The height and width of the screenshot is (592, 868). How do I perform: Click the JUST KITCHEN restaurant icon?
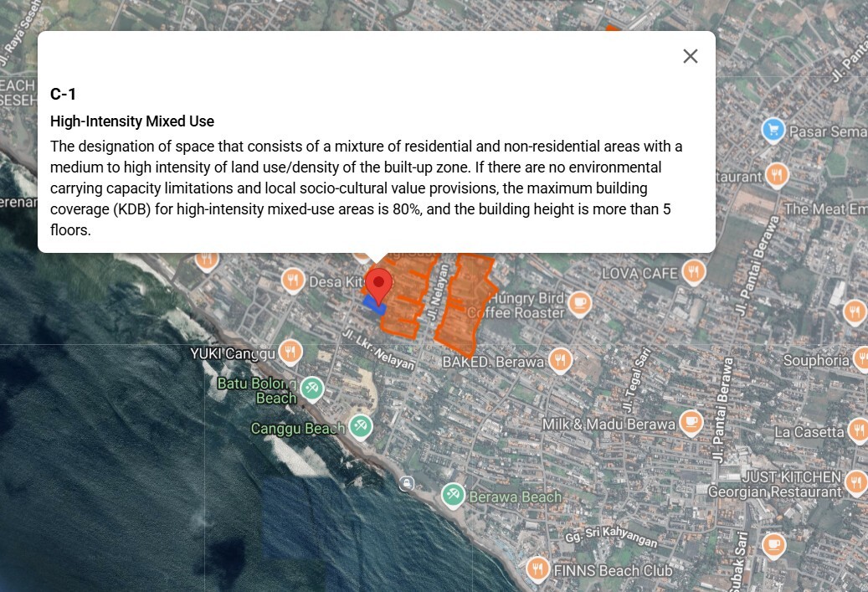[x=855, y=482]
